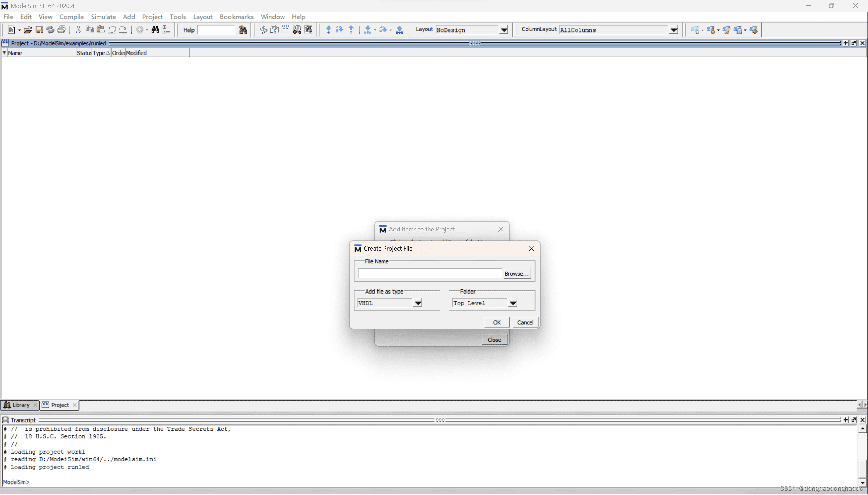
Task: Undo the last action via toolbar
Action: [112, 30]
